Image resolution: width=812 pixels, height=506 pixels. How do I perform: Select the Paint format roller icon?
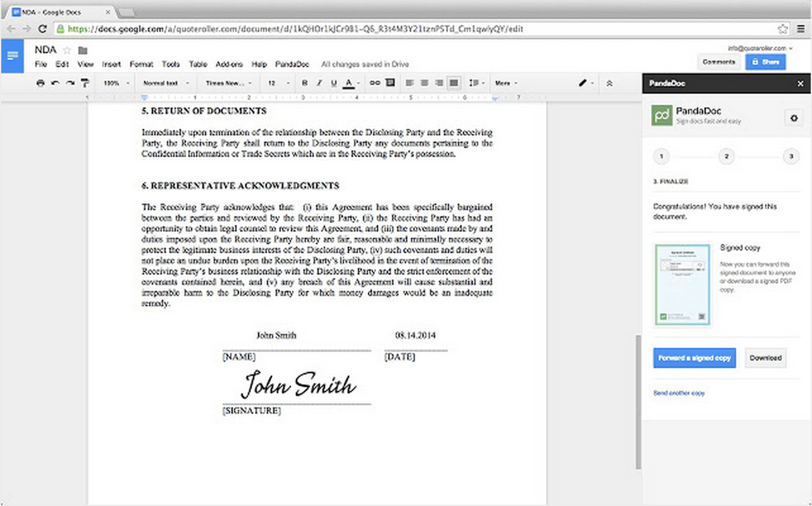(x=85, y=83)
